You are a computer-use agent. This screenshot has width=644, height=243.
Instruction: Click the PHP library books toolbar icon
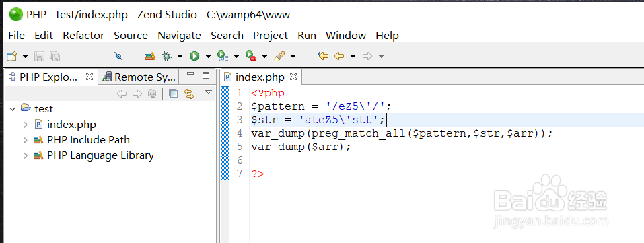coord(150,56)
